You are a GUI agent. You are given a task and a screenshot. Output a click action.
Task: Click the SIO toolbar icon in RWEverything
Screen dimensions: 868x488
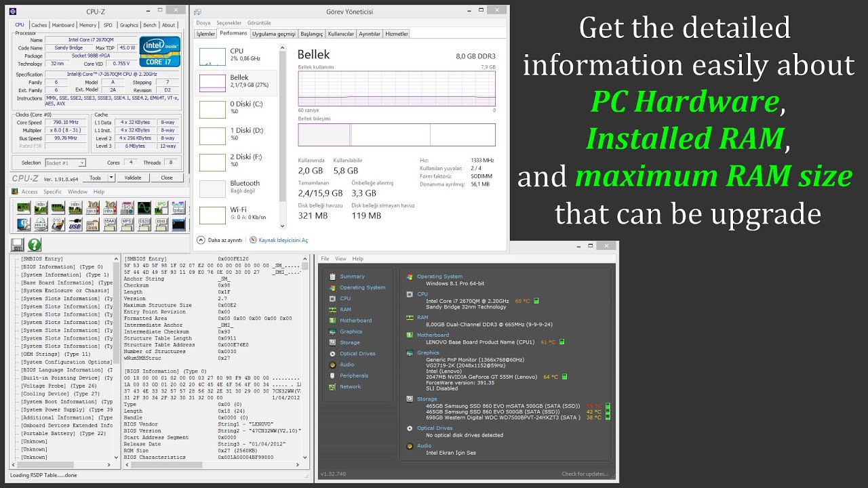127,207
